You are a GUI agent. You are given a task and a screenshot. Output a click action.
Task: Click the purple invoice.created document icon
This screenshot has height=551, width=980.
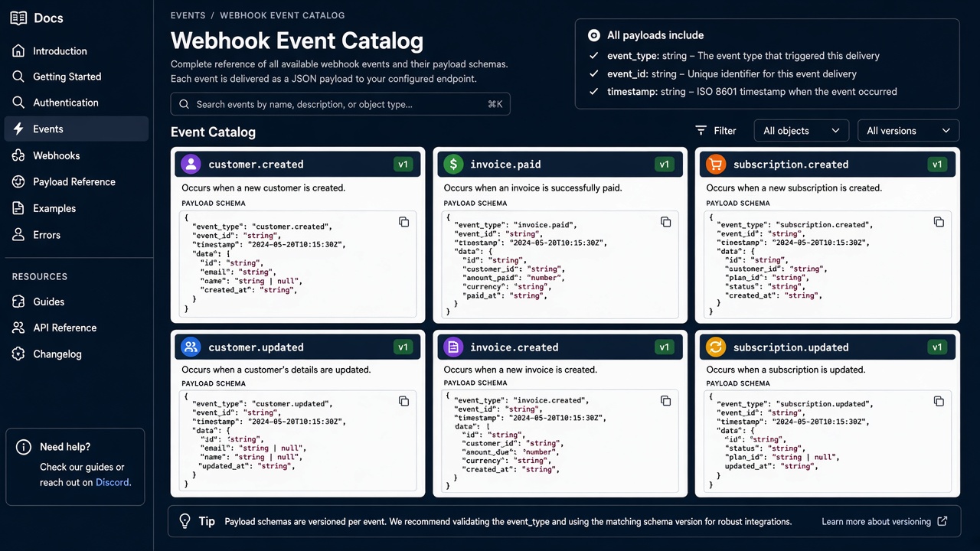(x=453, y=347)
